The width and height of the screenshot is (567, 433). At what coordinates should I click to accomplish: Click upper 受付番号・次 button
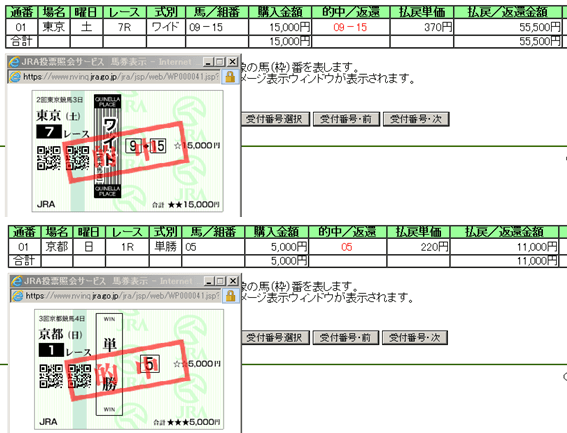416,119
